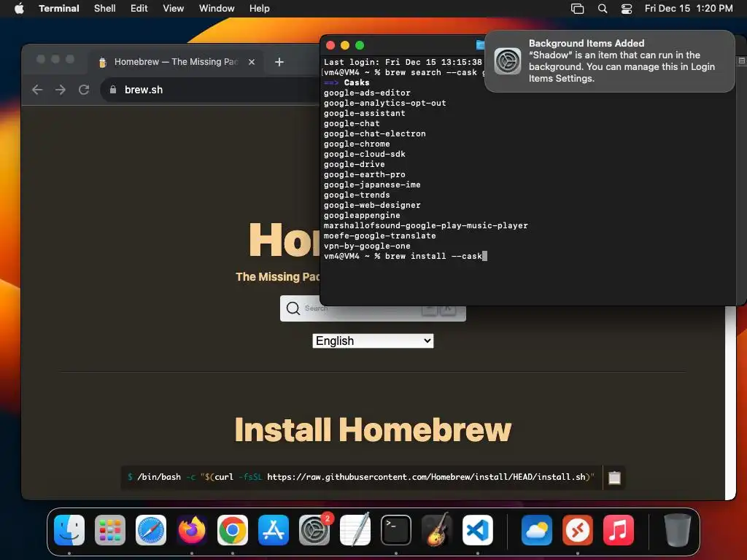
Task: Click google-trends in Terminal output
Action: tap(357, 195)
